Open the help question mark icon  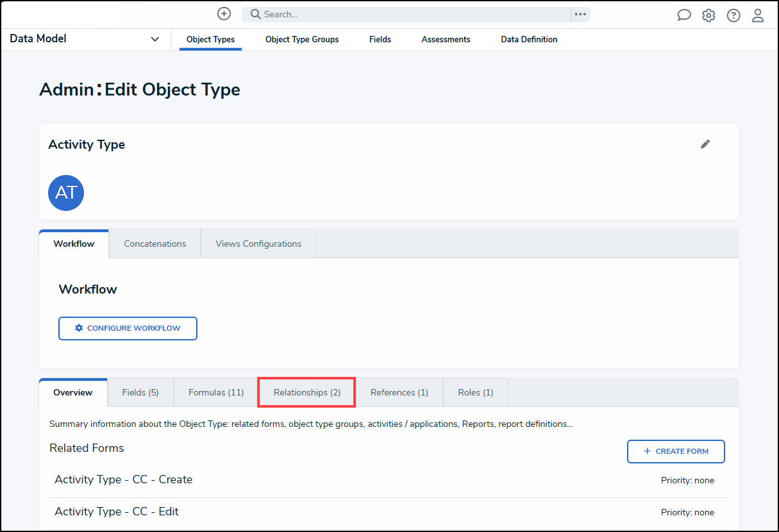coord(733,15)
